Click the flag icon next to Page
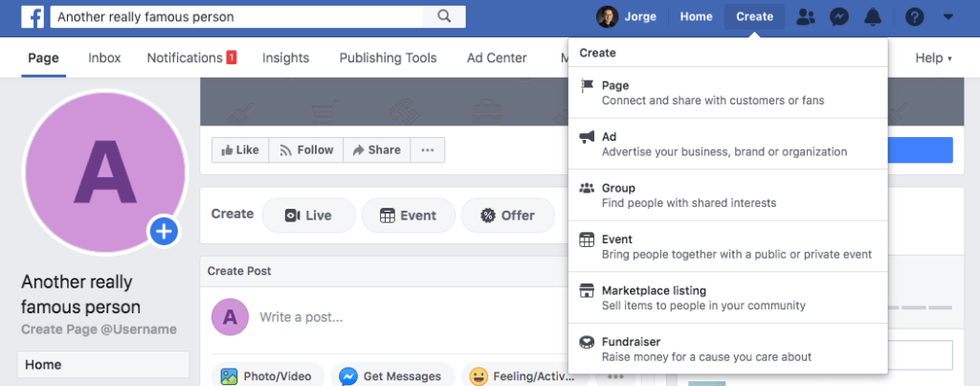 tap(587, 85)
